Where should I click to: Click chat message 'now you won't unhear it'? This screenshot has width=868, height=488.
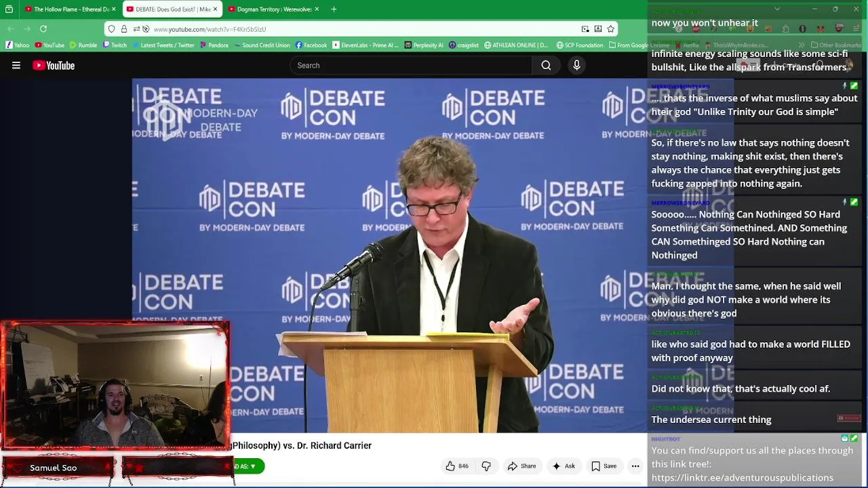[705, 22]
